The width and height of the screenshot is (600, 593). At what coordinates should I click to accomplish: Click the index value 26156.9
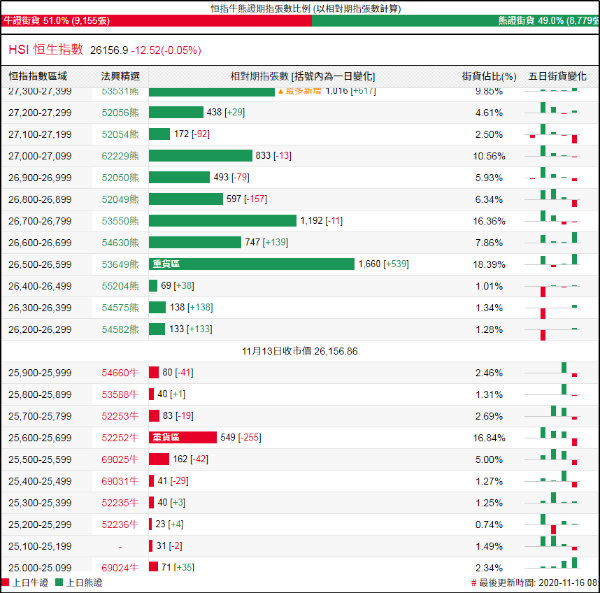[109, 50]
